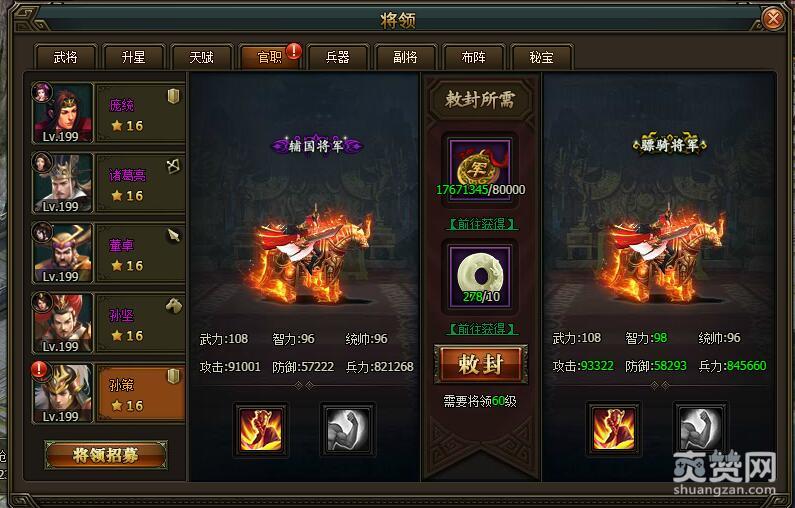
Task: Click 孙坚's horse cavalry icon
Action: click(x=173, y=305)
